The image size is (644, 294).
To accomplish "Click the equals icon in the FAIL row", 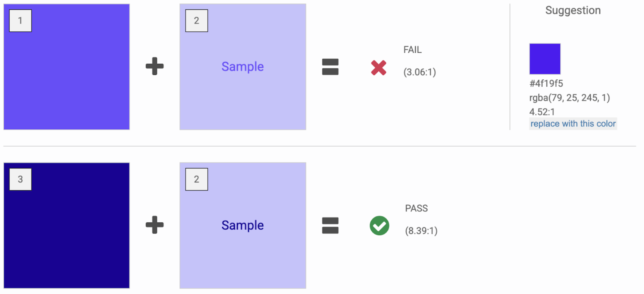I will [330, 67].
